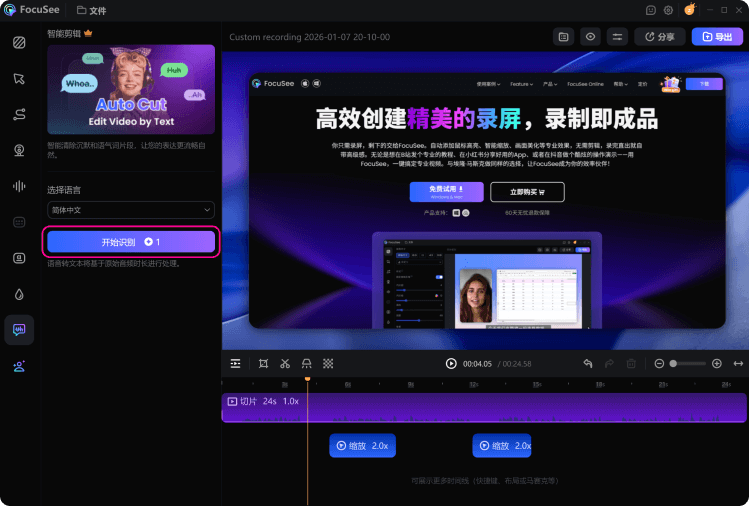Screen dimensions: 749x506
Task: Click the timeline zoom slider handle
Action: [x=673, y=364]
